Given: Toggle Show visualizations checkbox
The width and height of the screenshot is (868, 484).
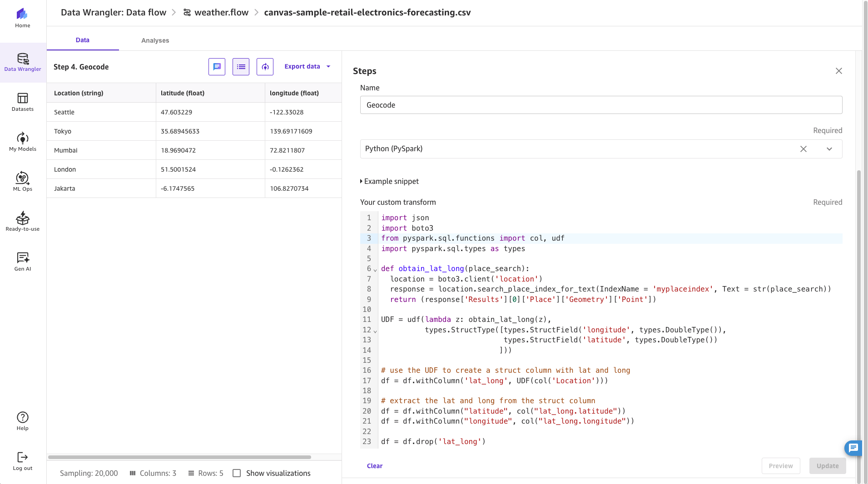Looking at the screenshot, I should 237,473.
